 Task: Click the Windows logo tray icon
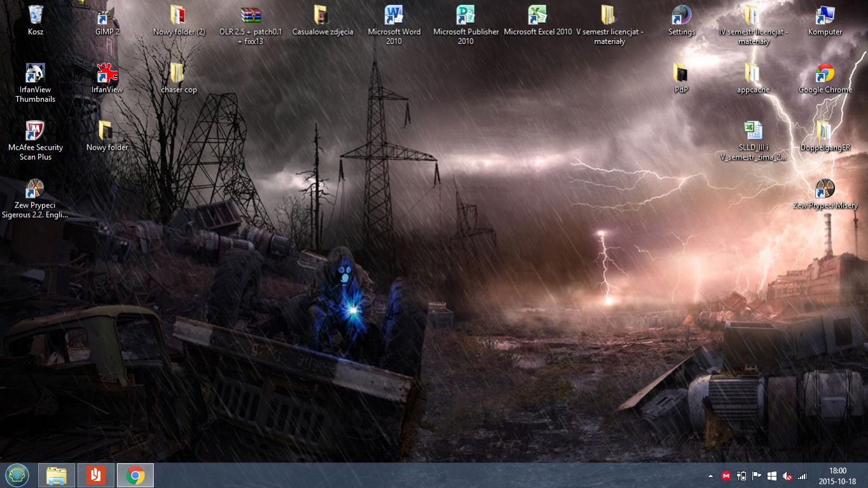(772, 476)
